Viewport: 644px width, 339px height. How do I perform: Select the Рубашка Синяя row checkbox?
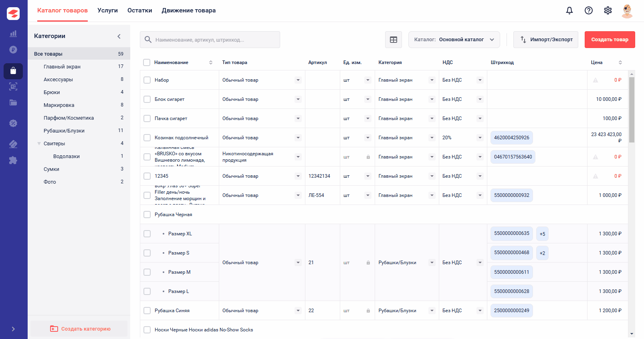pyautogui.click(x=147, y=311)
